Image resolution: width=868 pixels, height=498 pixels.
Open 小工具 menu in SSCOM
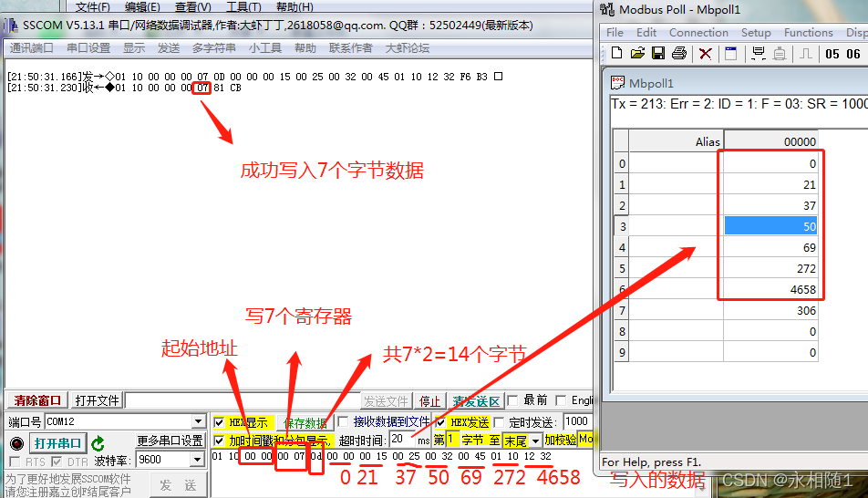(x=265, y=48)
